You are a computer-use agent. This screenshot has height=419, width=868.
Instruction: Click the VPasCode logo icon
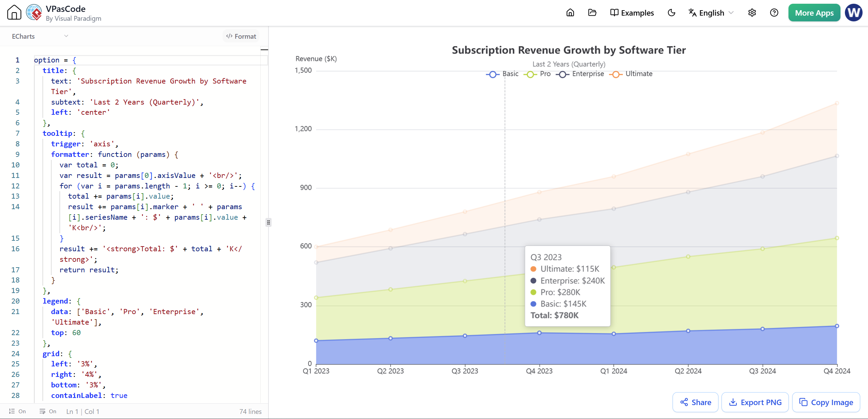(34, 13)
